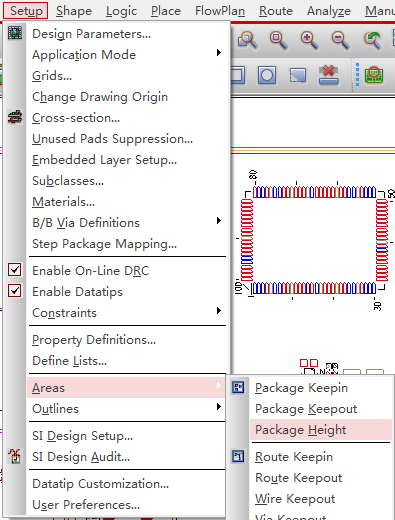Click the delete shape red X icon
Viewport: 395px width, 520px height.
click(x=329, y=75)
